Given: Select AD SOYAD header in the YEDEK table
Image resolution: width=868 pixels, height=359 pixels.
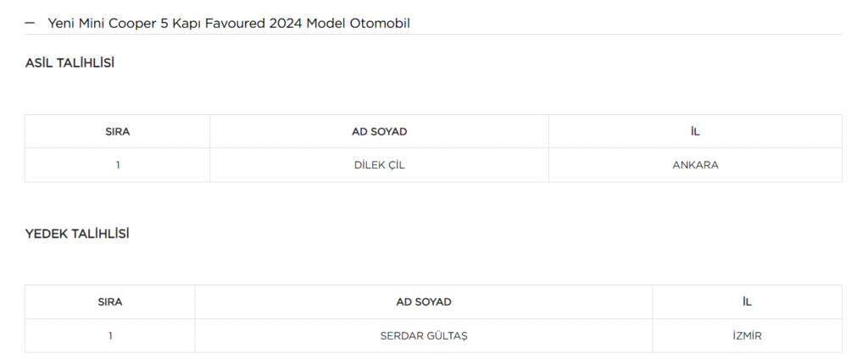Looking at the screenshot, I should point(424,302).
